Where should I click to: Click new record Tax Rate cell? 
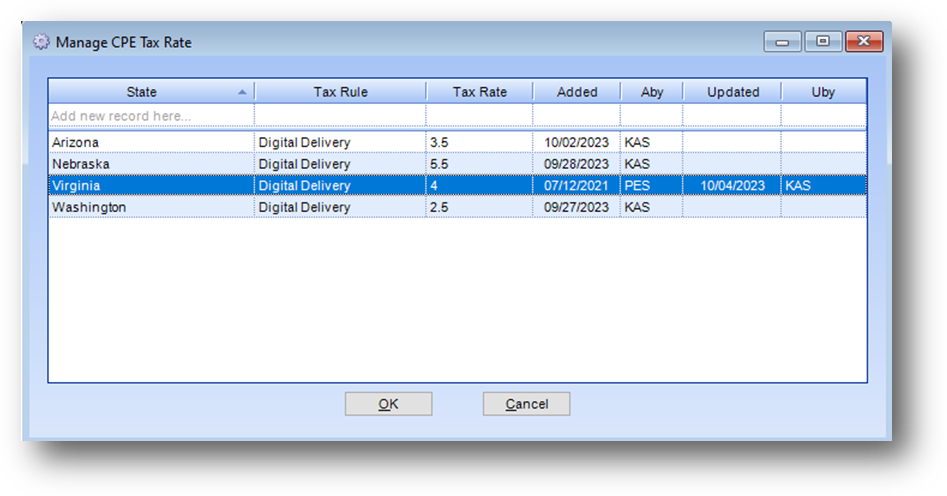click(x=480, y=115)
